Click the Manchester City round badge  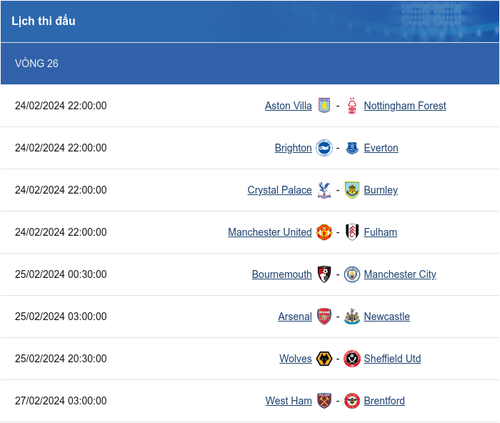pyautogui.click(x=352, y=274)
